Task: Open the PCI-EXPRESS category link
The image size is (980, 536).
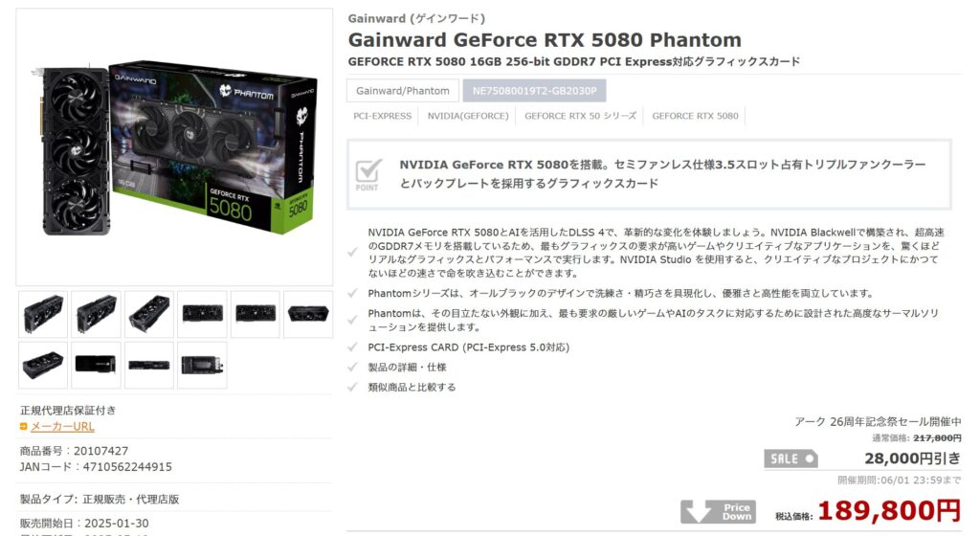Action: [x=383, y=116]
